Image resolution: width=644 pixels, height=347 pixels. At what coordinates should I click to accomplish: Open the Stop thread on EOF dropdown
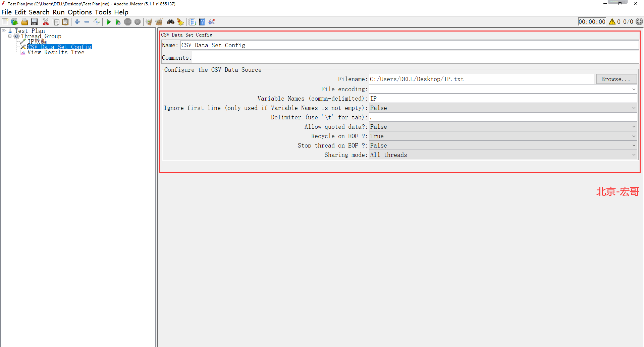click(634, 146)
